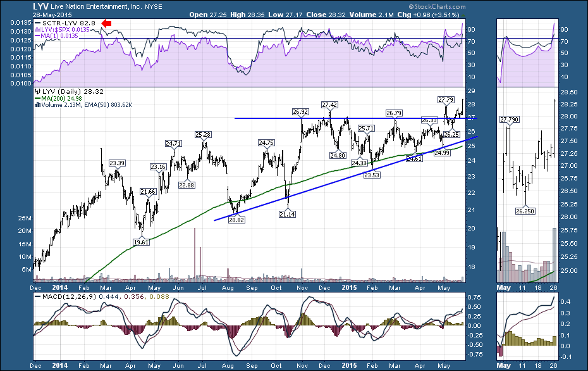Click the 23.53 low price callout
The width and height of the screenshot is (588, 371).
[x=372, y=175]
